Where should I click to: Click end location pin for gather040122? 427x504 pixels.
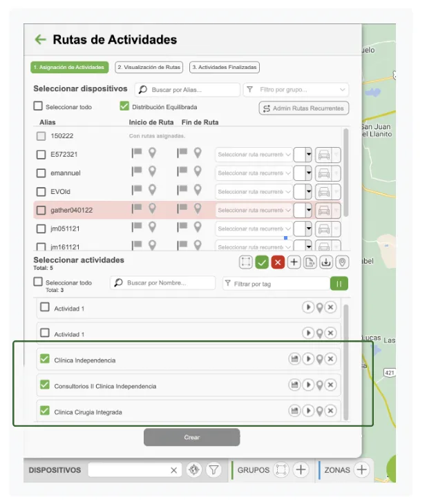[198, 209]
